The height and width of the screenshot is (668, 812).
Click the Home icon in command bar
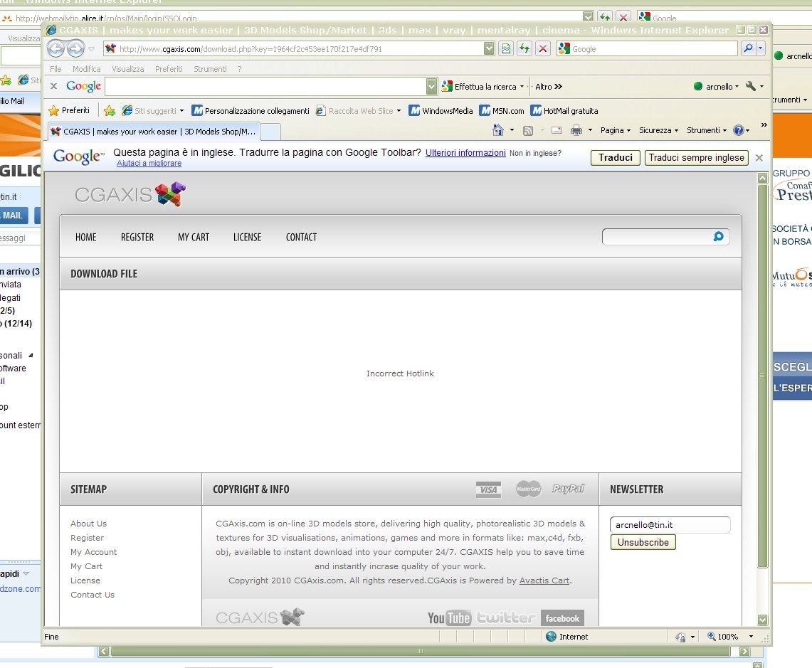[497, 130]
